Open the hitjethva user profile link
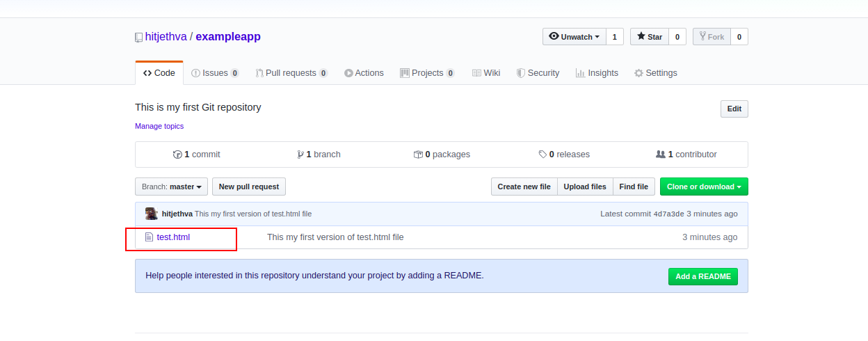The width and height of the screenshot is (868, 341). pos(166,37)
